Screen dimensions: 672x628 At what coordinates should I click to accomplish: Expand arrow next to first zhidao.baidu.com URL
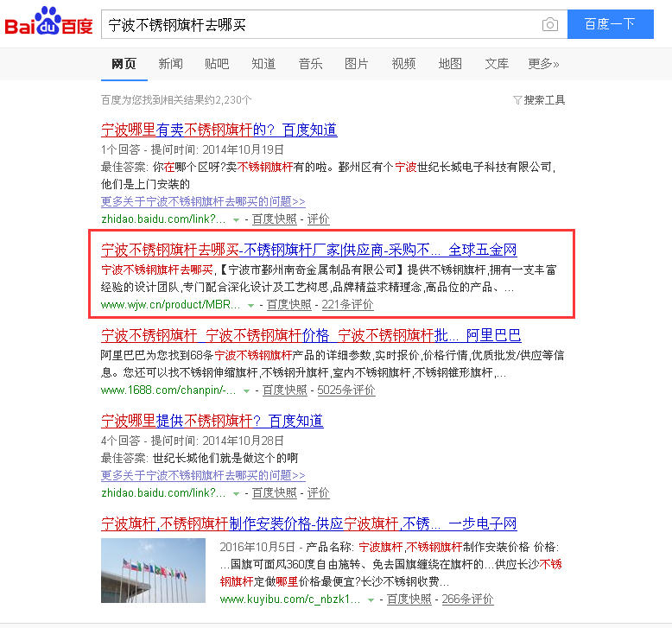[x=236, y=220]
